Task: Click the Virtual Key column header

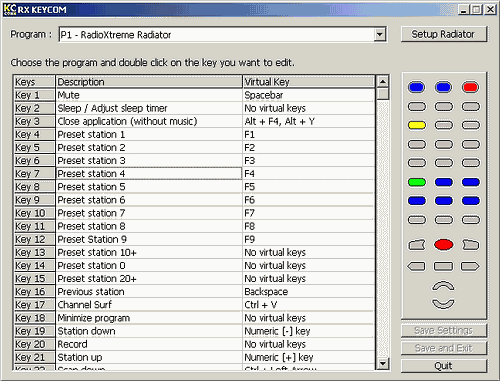Action: coord(308,82)
